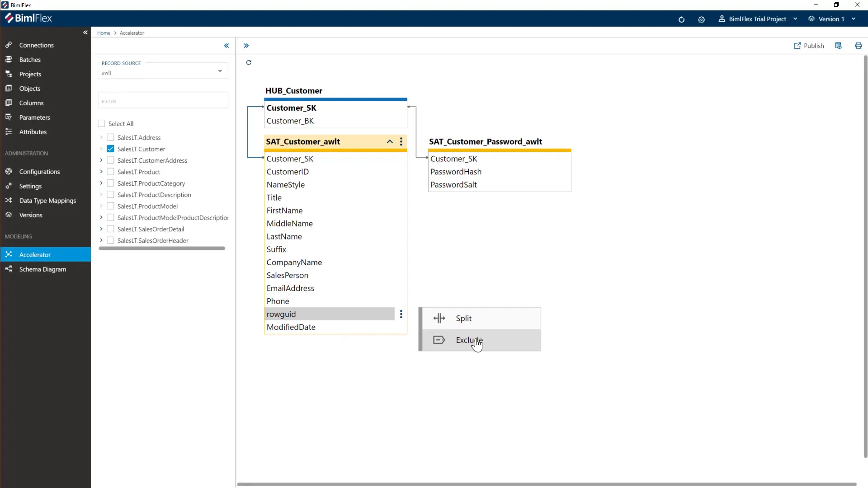This screenshot has width=868, height=488.
Task: Open the Settings sidebar item
Action: click(45, 186)
